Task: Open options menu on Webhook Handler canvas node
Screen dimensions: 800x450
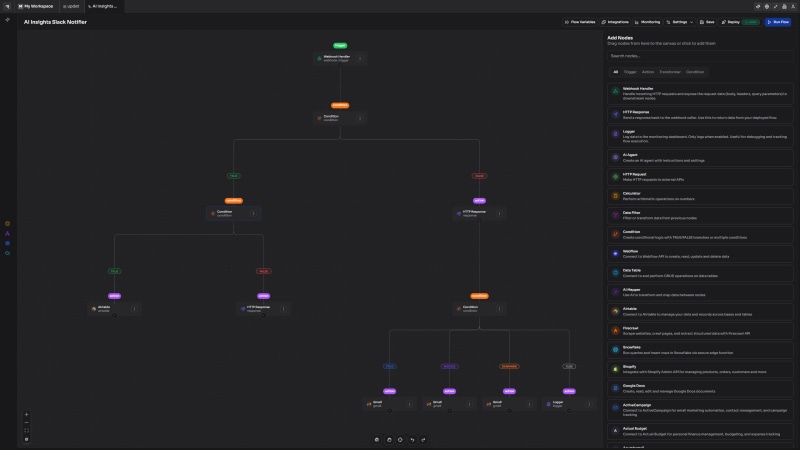Action: (x=360, y=59)
